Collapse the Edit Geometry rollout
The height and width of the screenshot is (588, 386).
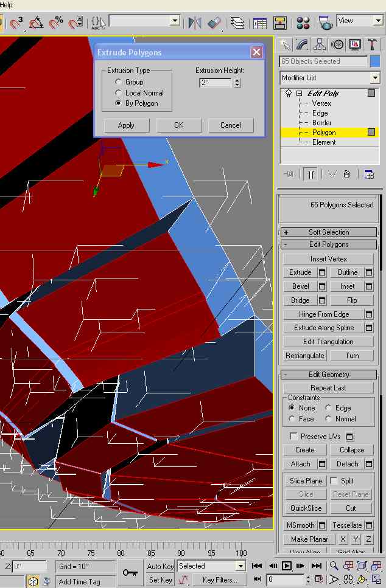click(329, 375)
